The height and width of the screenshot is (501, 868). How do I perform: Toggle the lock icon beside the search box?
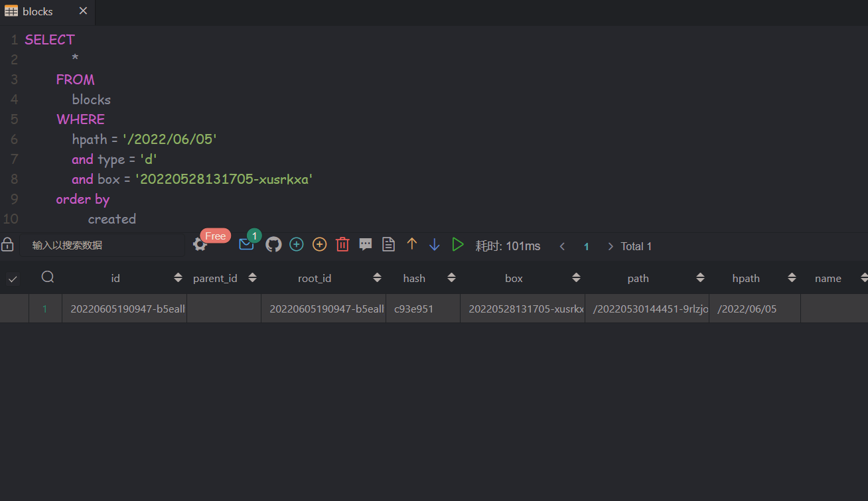tap(7, 245)
